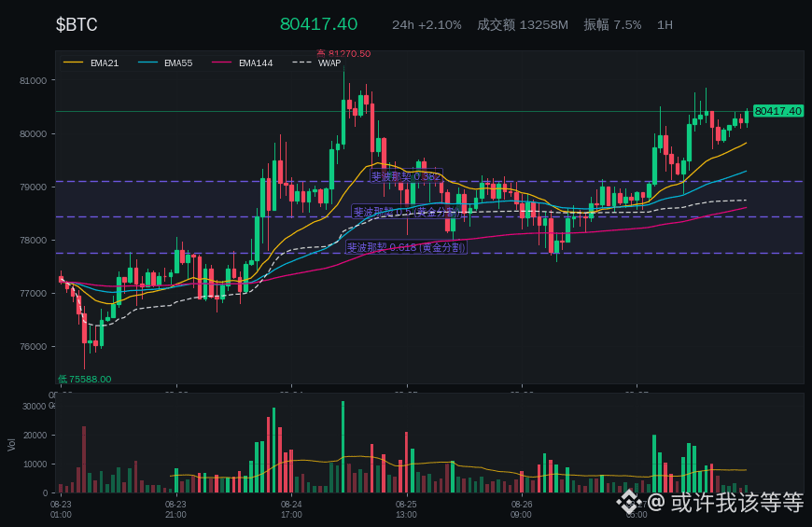Click the 79000 price axis label
Screen dimensions: 812x527
[x=34, y=187]
